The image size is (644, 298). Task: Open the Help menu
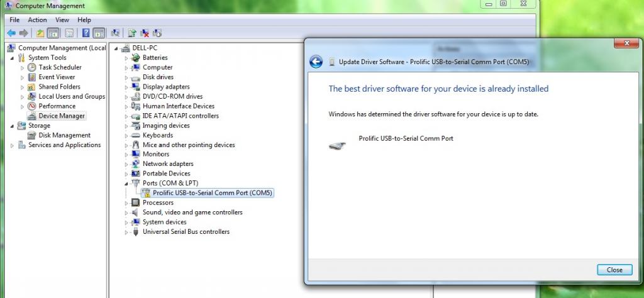click(x=84, y=19)
